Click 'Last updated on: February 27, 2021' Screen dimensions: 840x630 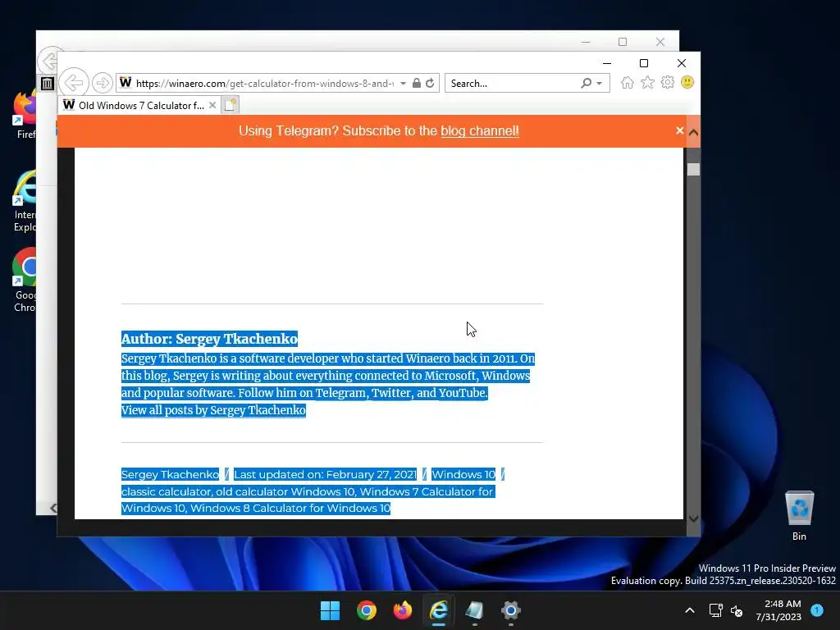click(x=325, y=474)
